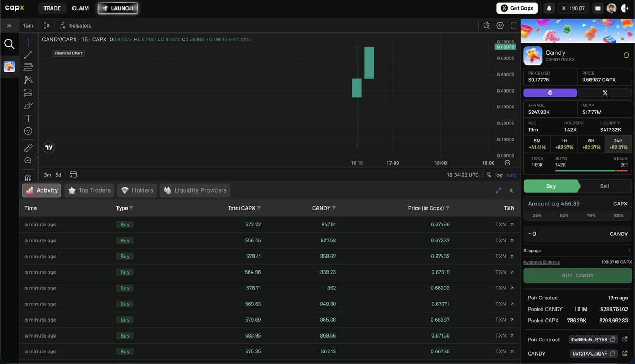Switch to the Top Traders tab
The image size is (635, 364).
click(89, 190)
